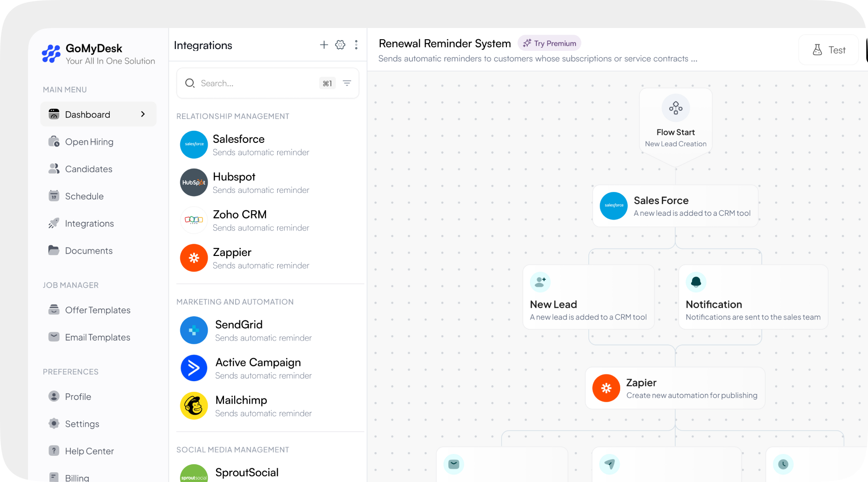The width and height of the screenshot is (868, 482).
Task: Click the Email Templates envelope icon
Action: (54, 337)
